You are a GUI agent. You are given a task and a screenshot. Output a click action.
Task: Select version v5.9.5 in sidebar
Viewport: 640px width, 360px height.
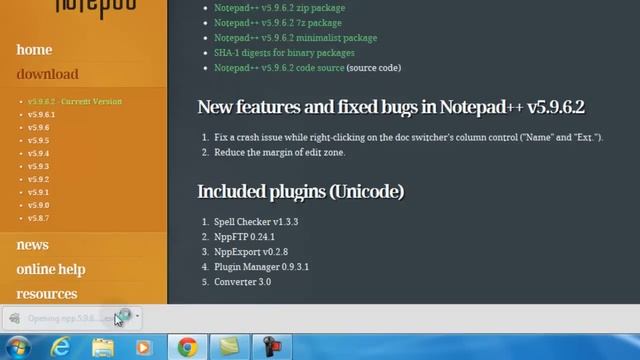pos(38,141)
